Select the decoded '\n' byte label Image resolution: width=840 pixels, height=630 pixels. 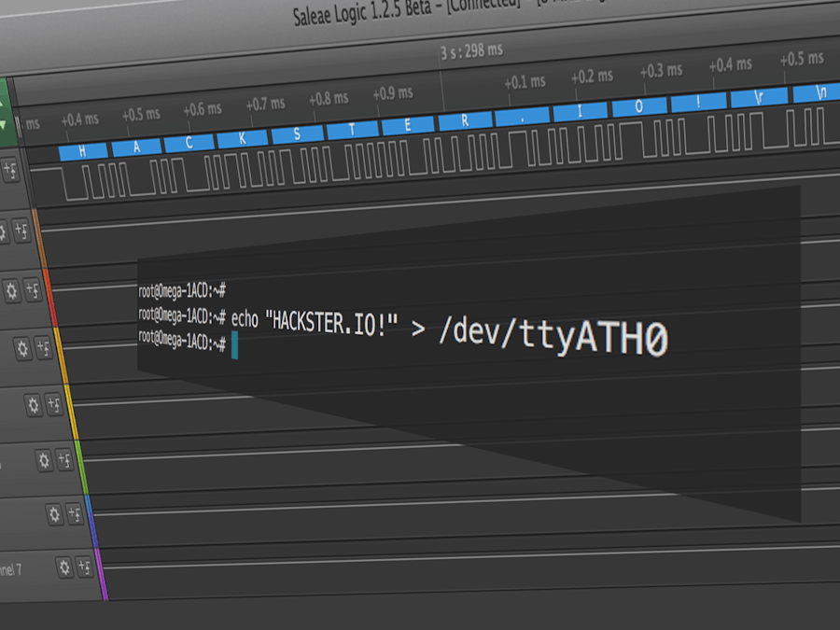[x=817, y=91]
